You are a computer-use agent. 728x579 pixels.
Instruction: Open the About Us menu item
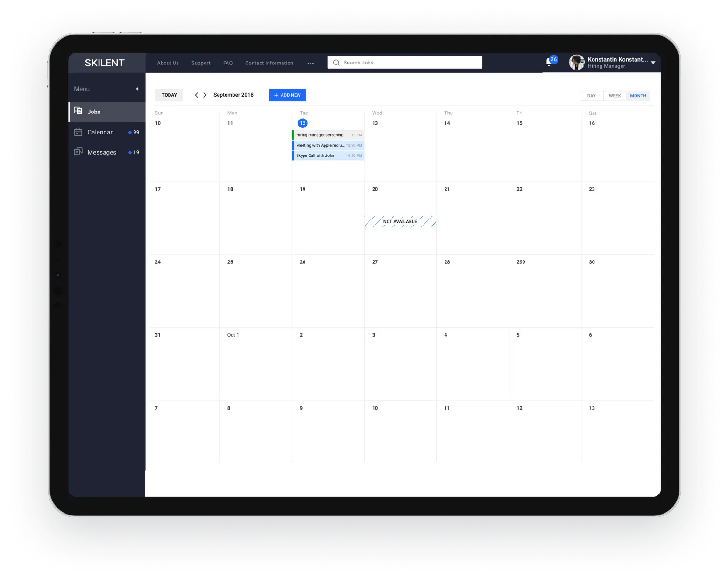pyautogui.click(x=168, y=63)
